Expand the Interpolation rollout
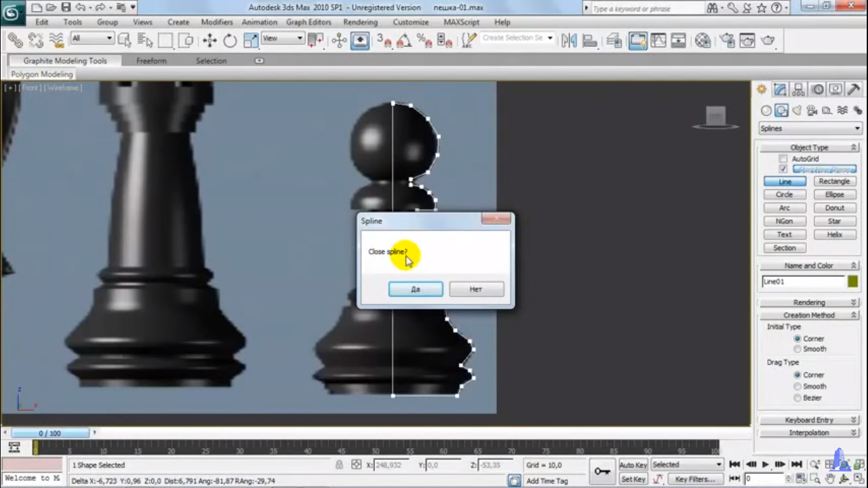868x488 pixels. [809, 433]
